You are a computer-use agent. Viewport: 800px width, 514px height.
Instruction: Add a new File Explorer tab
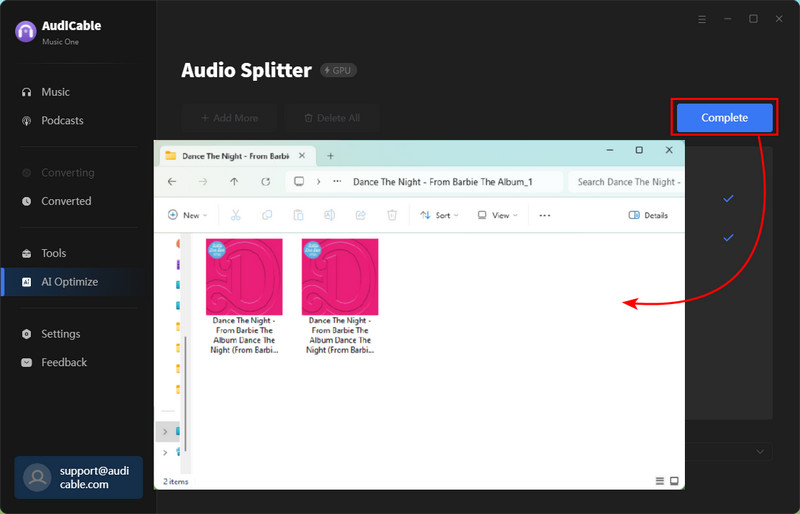coord(330,156)
